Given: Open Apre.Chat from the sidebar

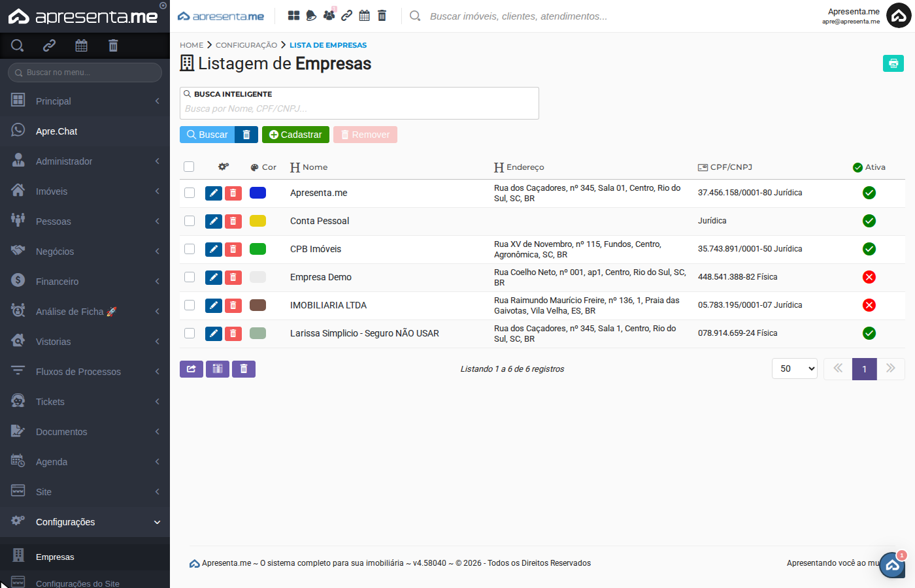Looking at the screenshot, I should [x=57, y=131].
